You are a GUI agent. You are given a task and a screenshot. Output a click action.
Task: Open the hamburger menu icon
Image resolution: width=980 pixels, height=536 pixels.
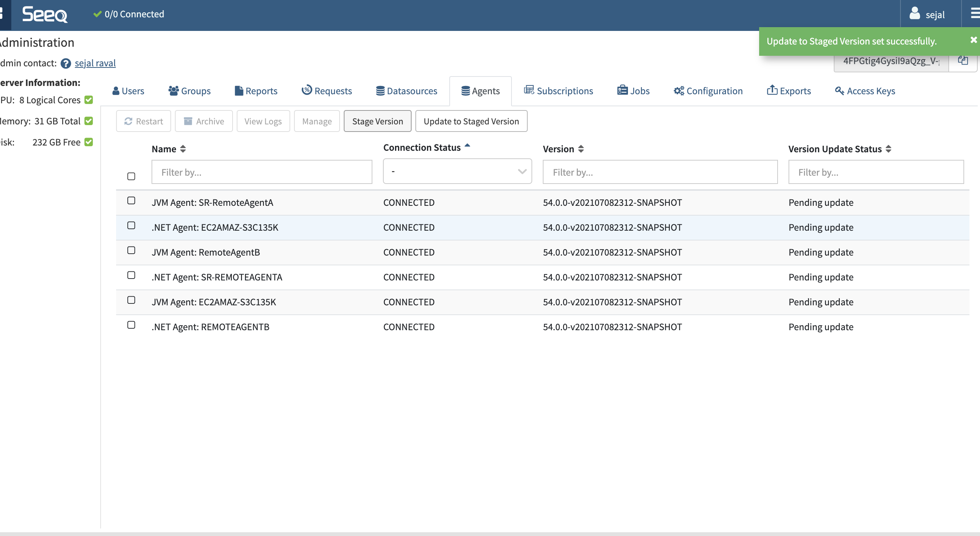(x=975, y=14)
